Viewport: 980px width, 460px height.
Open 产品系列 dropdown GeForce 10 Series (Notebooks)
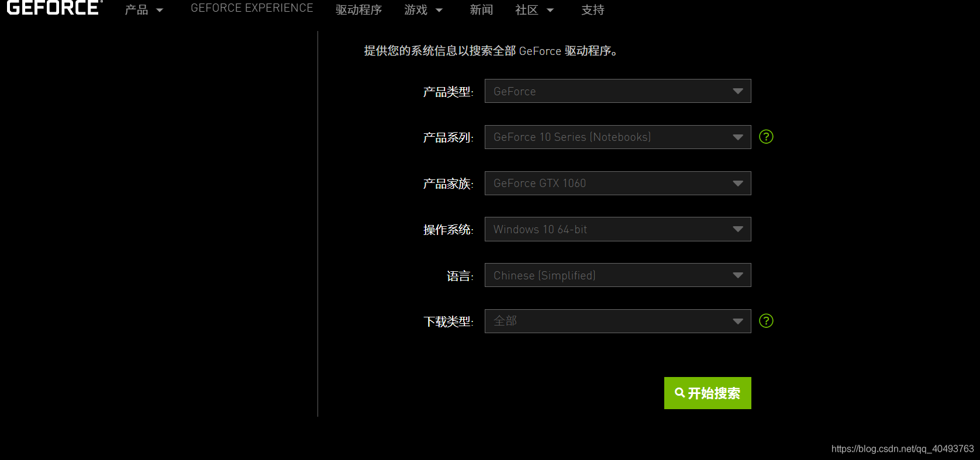tap(617, 137)
